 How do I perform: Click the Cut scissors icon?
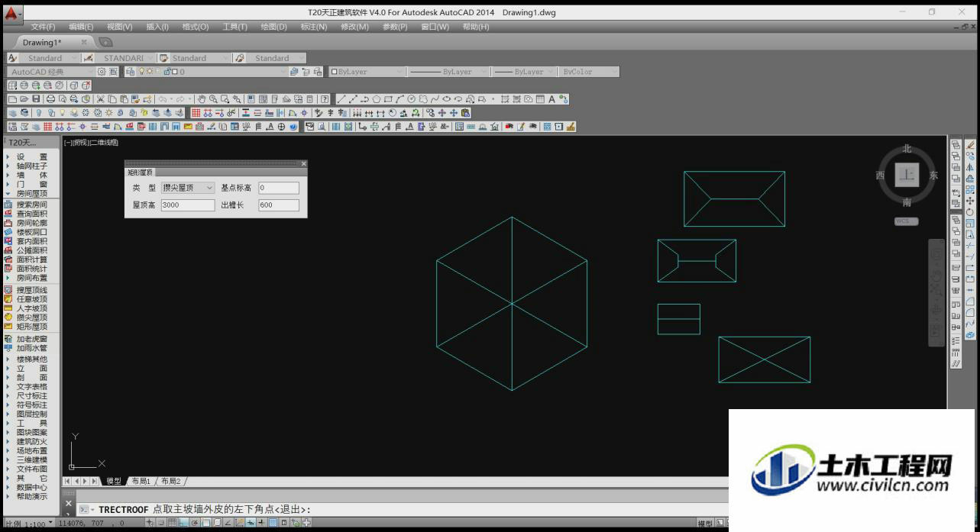100,99
